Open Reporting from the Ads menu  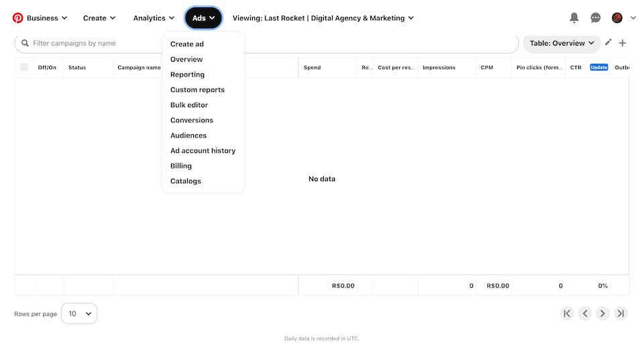(x=187, y=75)
